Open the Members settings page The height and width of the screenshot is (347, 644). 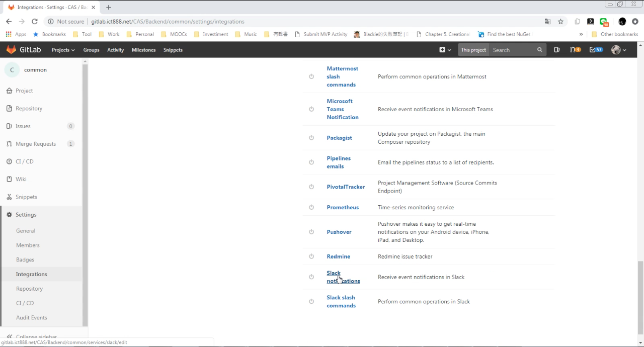pyautogui.click(x=28, y=245)
